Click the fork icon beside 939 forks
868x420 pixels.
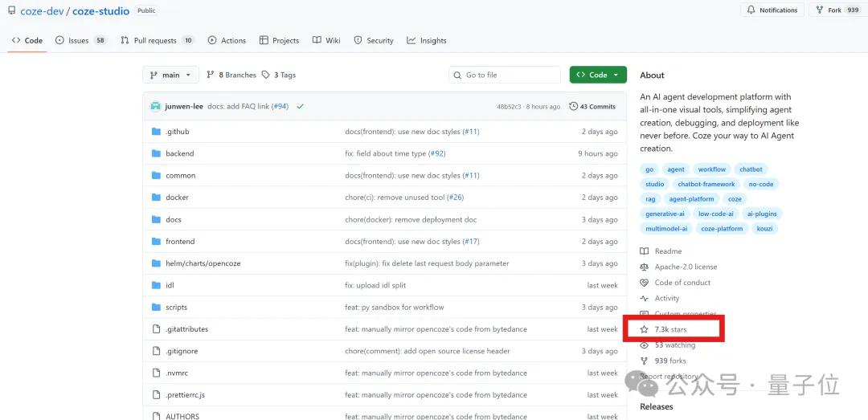click(644, 361)
